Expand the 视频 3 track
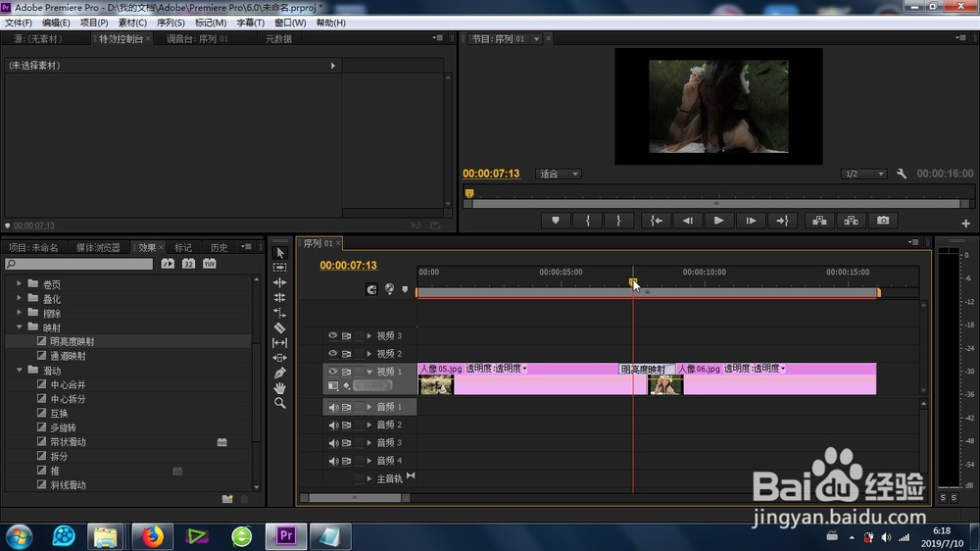 (x=369, y=336)
